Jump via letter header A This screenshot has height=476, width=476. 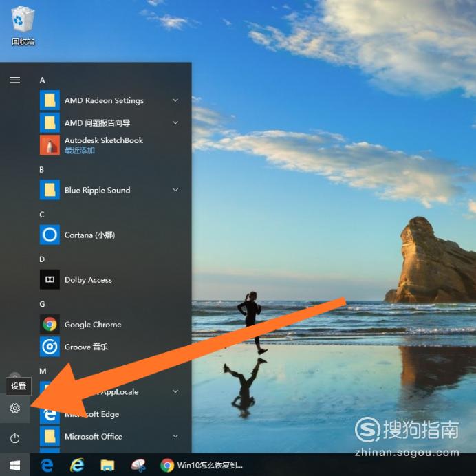[x=42, y=80]
